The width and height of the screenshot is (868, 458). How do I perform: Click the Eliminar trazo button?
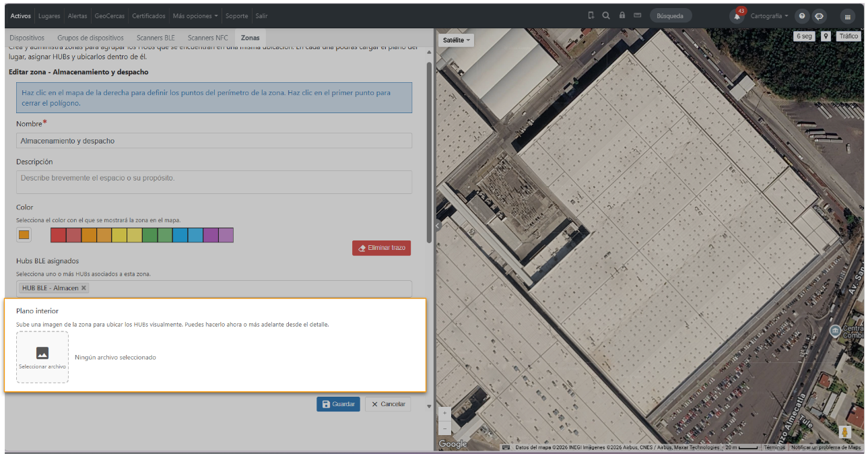pyautogui.click(x=381, y=248)
